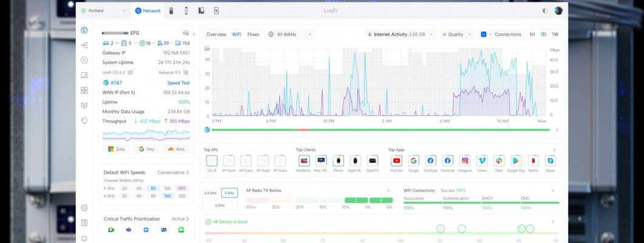This screenshot has height=243, width=644.
Task: Select the Vimeo icon under Top Apps
Action: click(482, 161)
